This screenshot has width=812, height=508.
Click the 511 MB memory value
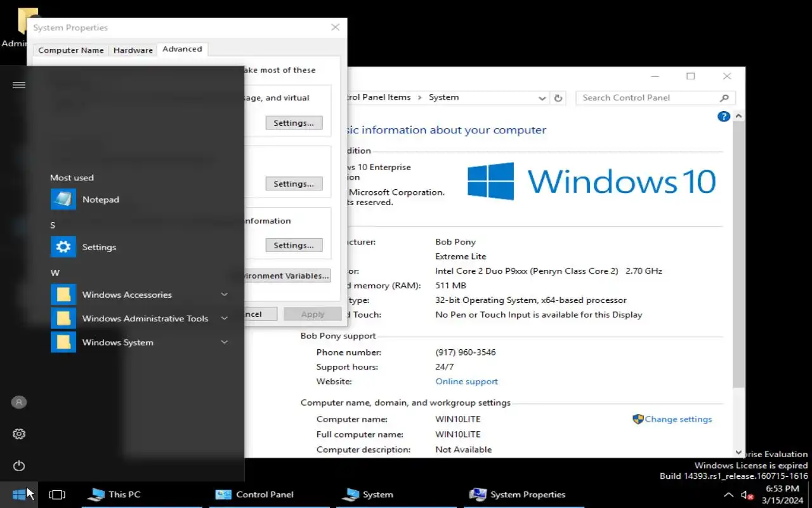pyautogui.click(x=450, y=286)
